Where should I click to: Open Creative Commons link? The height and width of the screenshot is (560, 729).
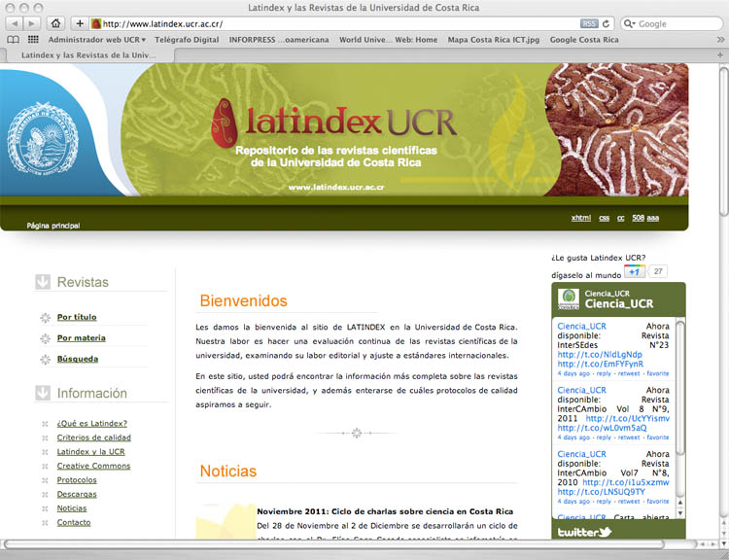click(x=93, y=466)
